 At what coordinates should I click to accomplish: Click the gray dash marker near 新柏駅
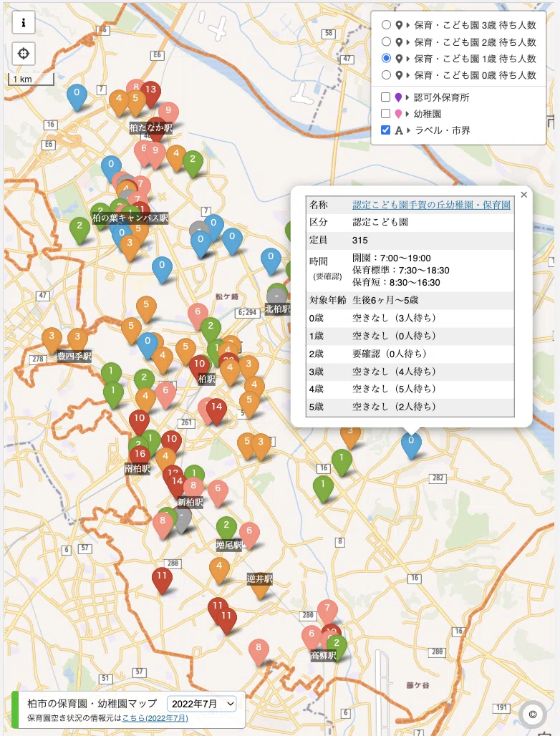pos(182,519)
